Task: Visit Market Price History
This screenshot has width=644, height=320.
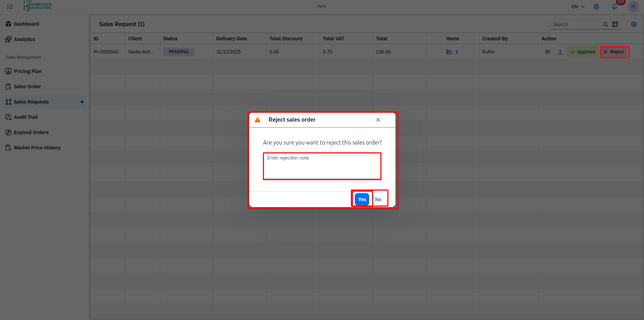Action: coord(37,147)
